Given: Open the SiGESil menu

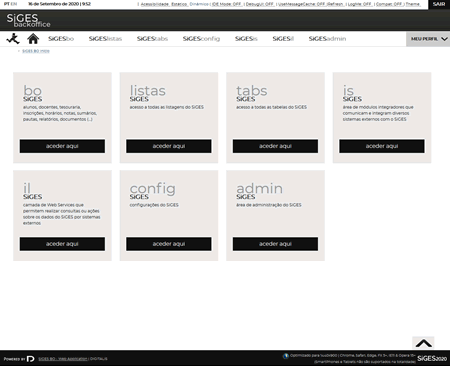Looking at the screenshot, I should click(283, 39).
